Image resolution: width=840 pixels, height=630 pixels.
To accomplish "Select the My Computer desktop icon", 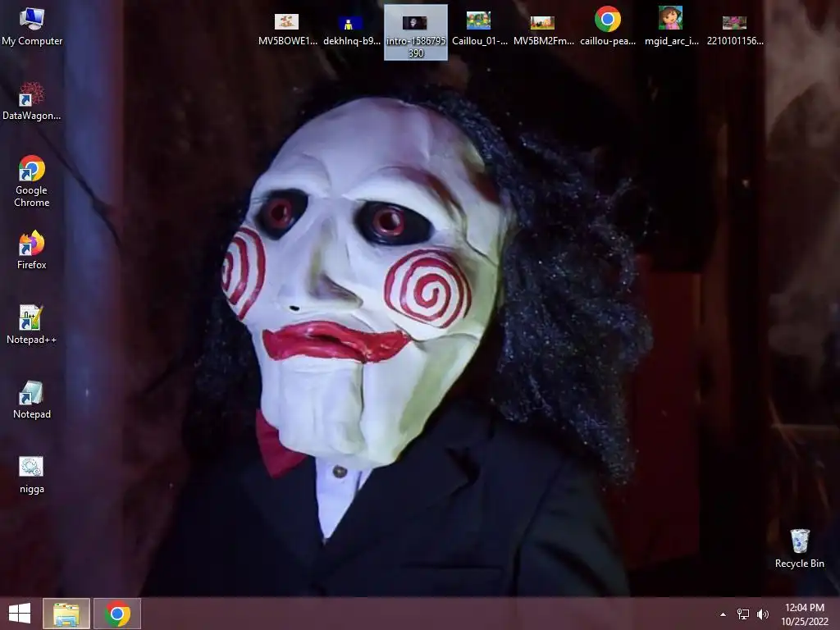I will tap(32, 27).
